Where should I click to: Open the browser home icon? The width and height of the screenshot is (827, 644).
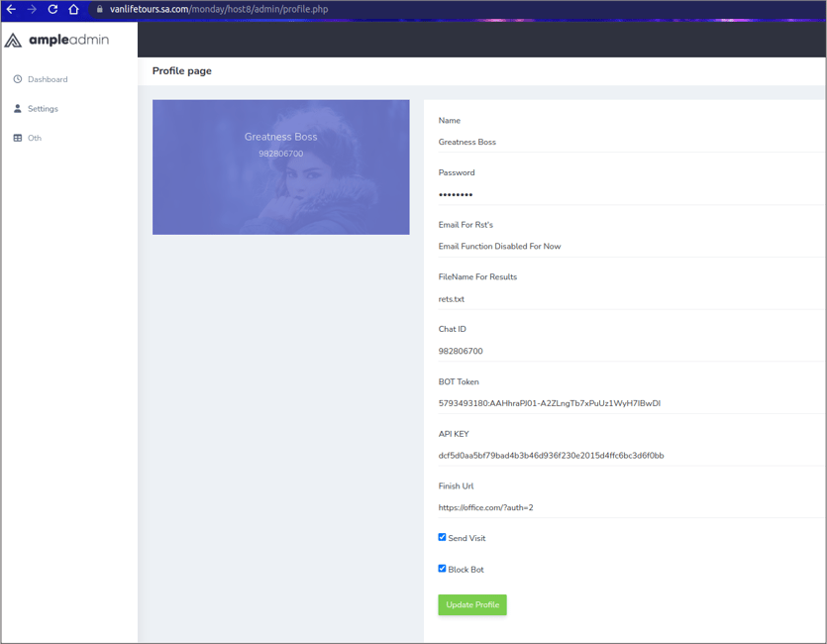point(74,9)
